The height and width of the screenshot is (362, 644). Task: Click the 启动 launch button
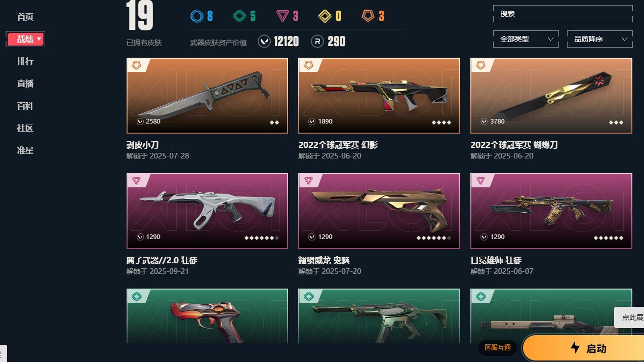[583, 348]
